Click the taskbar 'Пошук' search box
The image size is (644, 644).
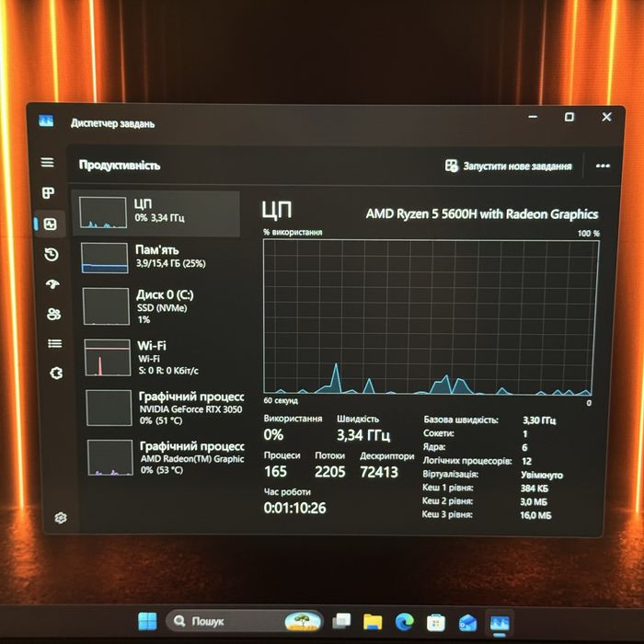[244, 621]
